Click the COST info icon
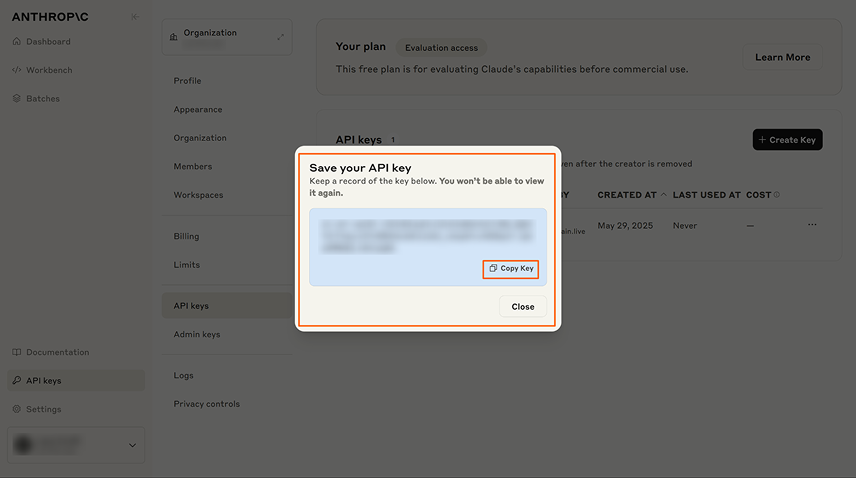Image resolution: width=856 pixels, height=478 pixels. tap(776, 195)
